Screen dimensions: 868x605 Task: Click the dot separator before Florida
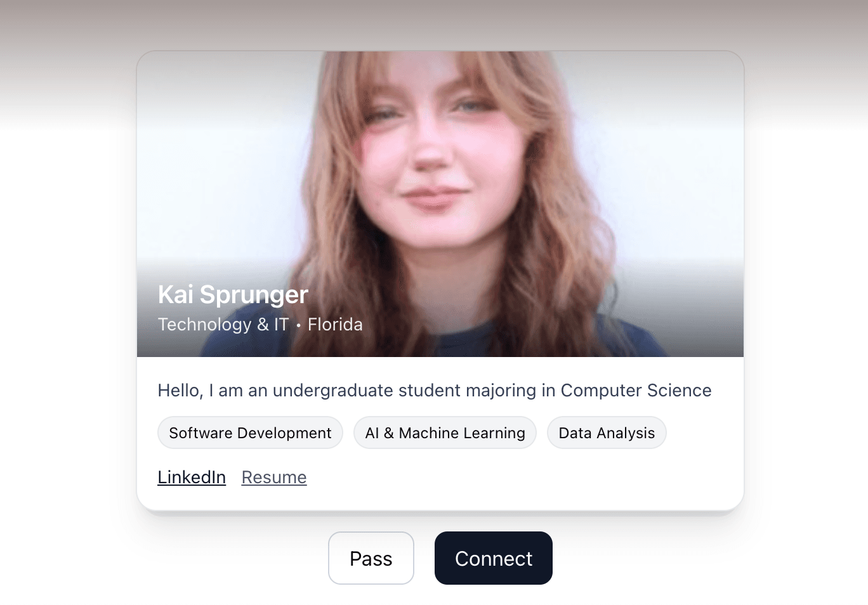click(298, 325)
